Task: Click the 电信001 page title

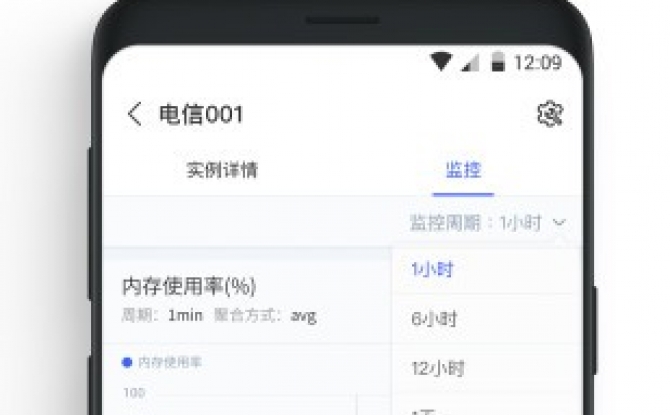Action: coord(201,114)
